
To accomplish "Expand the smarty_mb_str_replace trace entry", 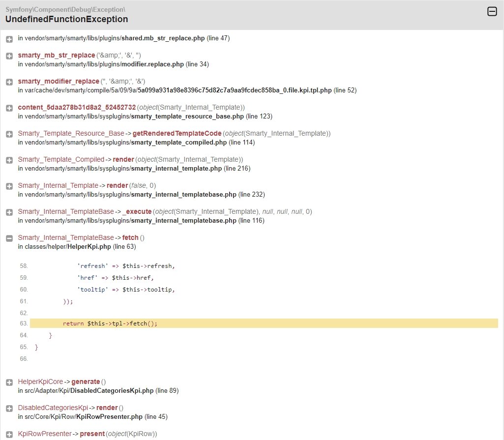I will point(9,56).
